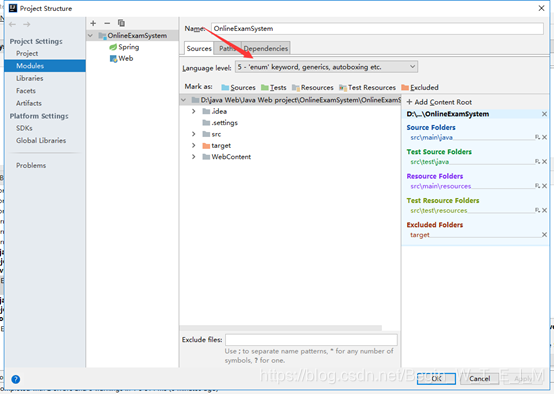
Task: Close the Project Structure dialog
Action: (x=541, y=8)
